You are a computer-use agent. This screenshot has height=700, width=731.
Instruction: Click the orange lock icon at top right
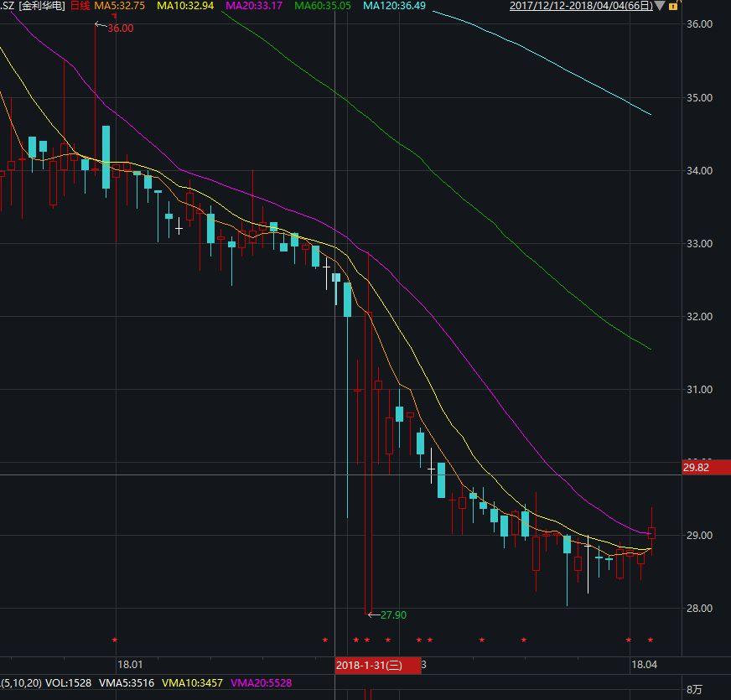pyautogui.click(x=672, y=6)
